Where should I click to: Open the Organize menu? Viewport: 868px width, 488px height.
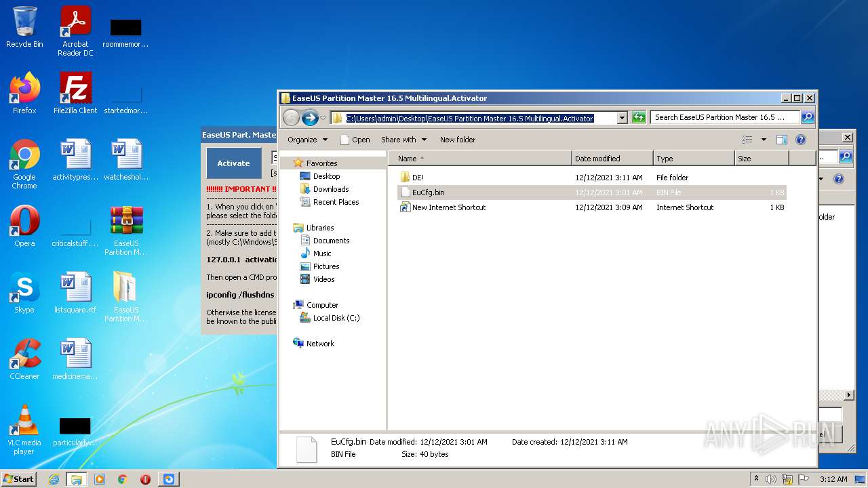coord(307,140)
